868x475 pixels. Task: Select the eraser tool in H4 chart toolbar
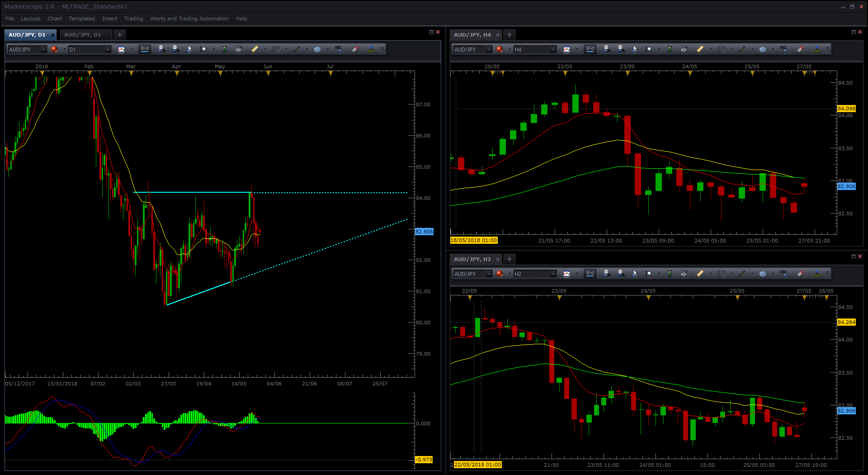point(801,49)
